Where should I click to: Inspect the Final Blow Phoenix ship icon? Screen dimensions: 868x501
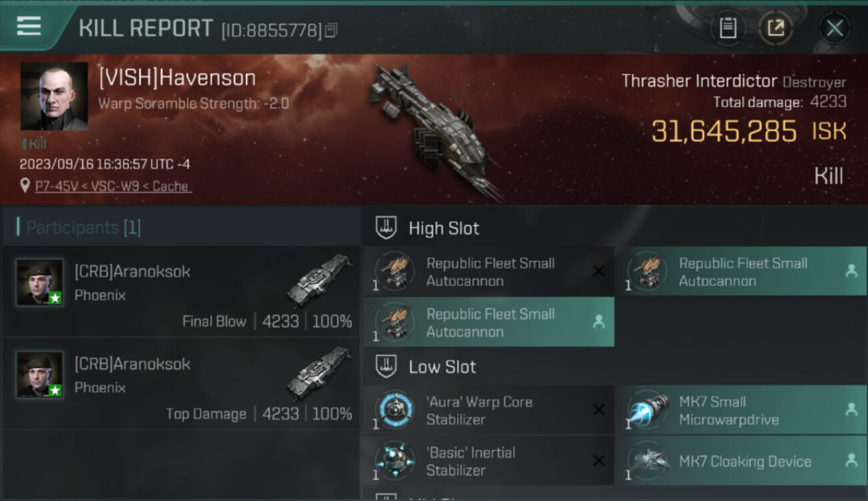320,280
